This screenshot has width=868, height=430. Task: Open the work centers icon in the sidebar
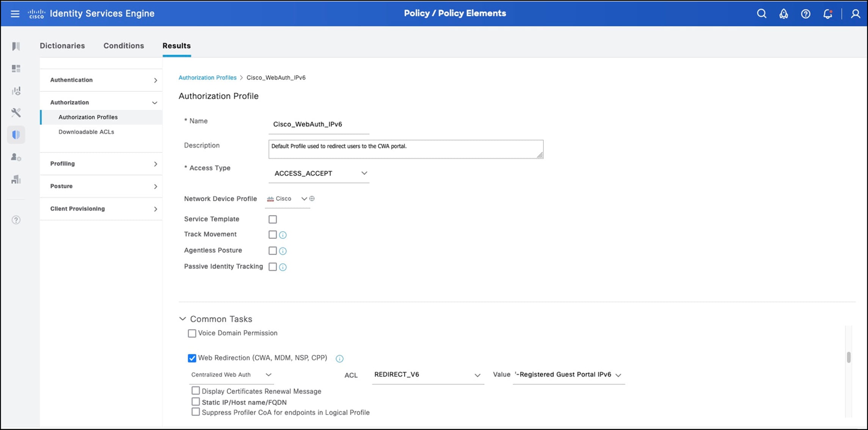pyautogui.click(x=16, y=179)
